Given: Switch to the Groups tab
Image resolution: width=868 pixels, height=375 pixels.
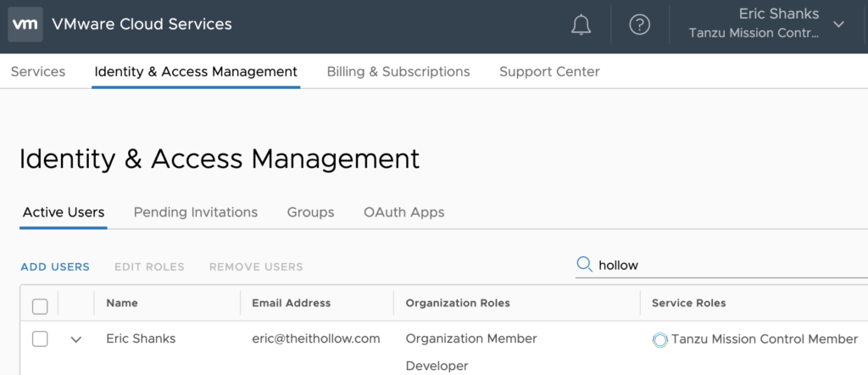Looking at the screenshot, I should pyautogui.click(x=310, y=212).
